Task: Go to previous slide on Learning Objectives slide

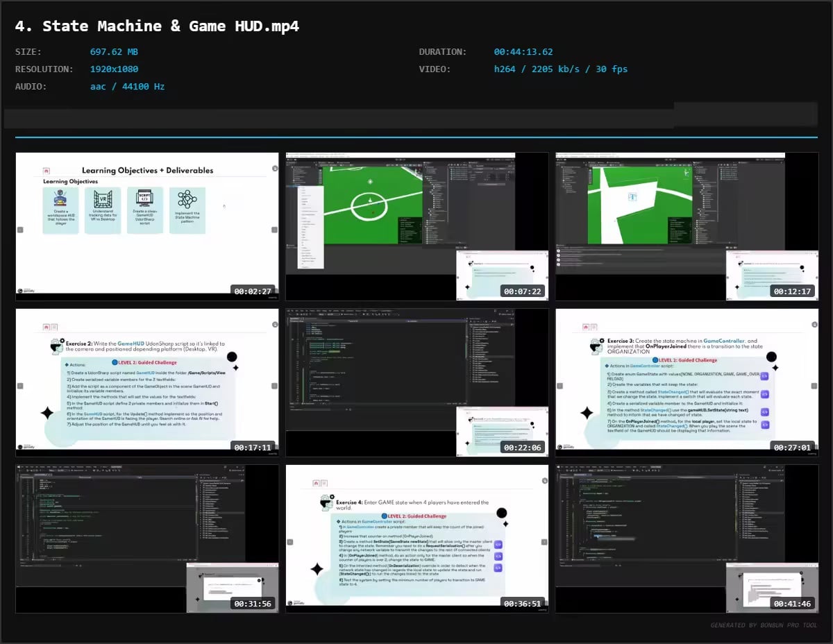Action: [x=20, y=230]
